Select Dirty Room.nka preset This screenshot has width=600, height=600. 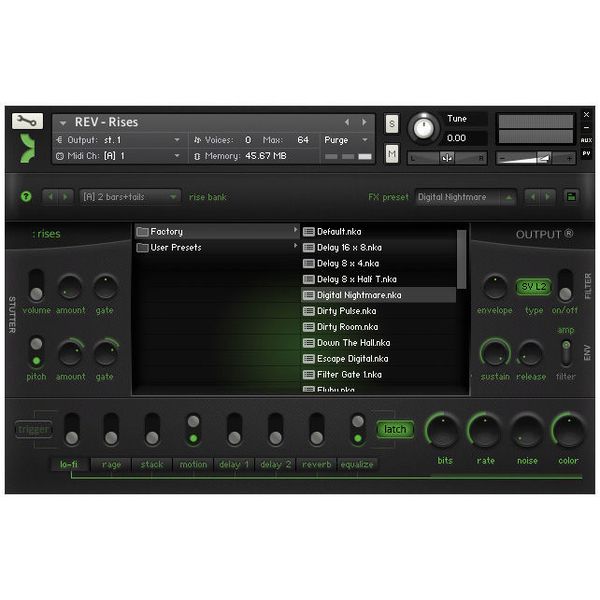coord(379,327)
